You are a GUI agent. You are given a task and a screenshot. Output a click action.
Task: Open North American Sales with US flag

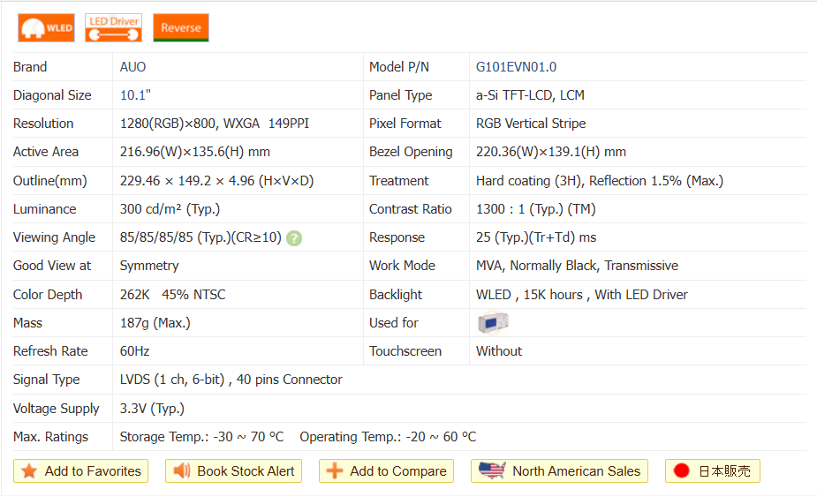(560, 471)
